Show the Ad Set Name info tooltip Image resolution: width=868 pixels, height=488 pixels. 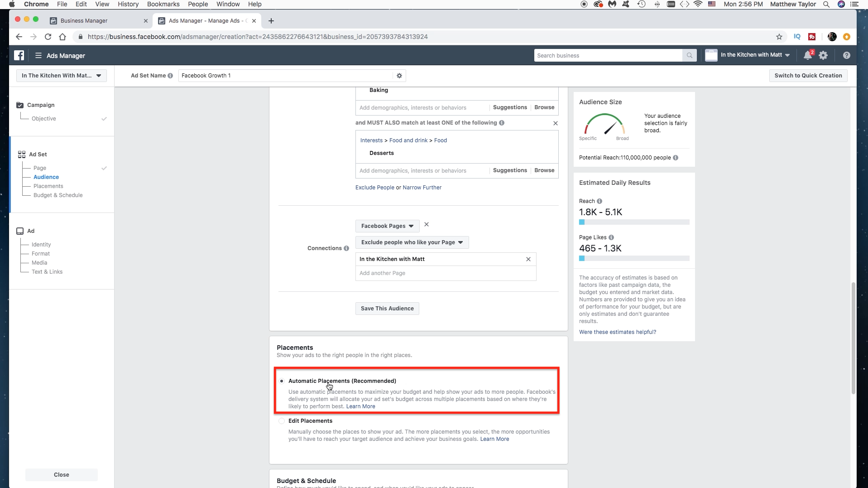[170, 76]
